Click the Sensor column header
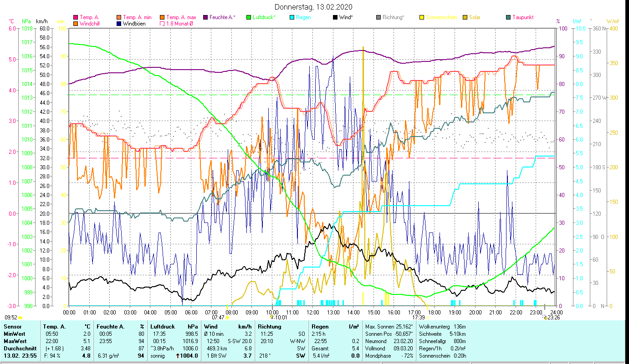The width and height of the screenshot is (629, 364). pos(12,327)
